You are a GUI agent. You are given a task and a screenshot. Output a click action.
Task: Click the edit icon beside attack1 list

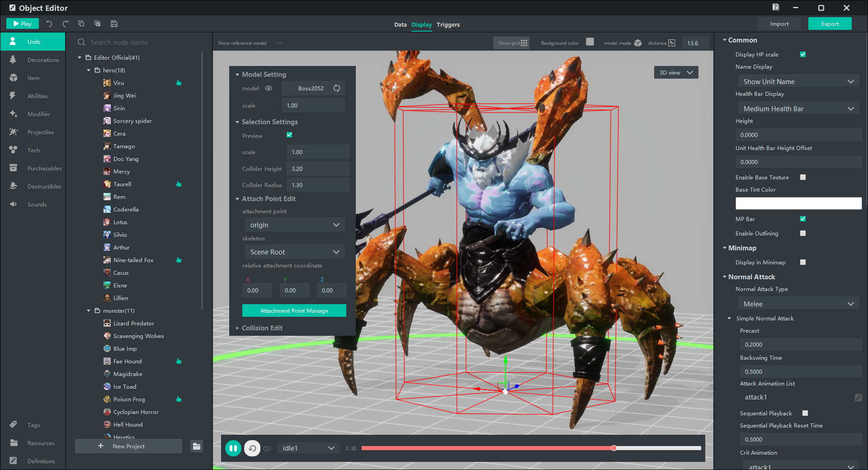click(858, 397)
